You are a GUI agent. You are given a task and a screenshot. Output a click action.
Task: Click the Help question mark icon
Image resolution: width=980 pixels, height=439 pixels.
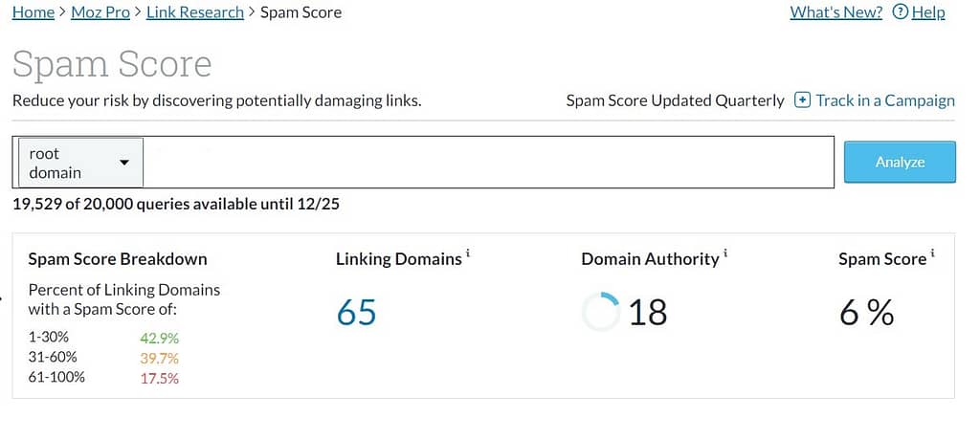[x=900, y=12]
